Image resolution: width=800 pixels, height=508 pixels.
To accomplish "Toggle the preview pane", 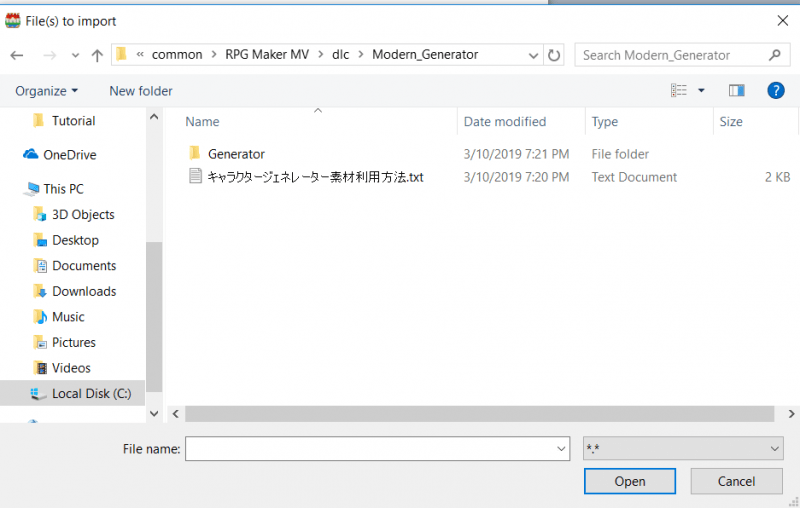I will point(736,90).
